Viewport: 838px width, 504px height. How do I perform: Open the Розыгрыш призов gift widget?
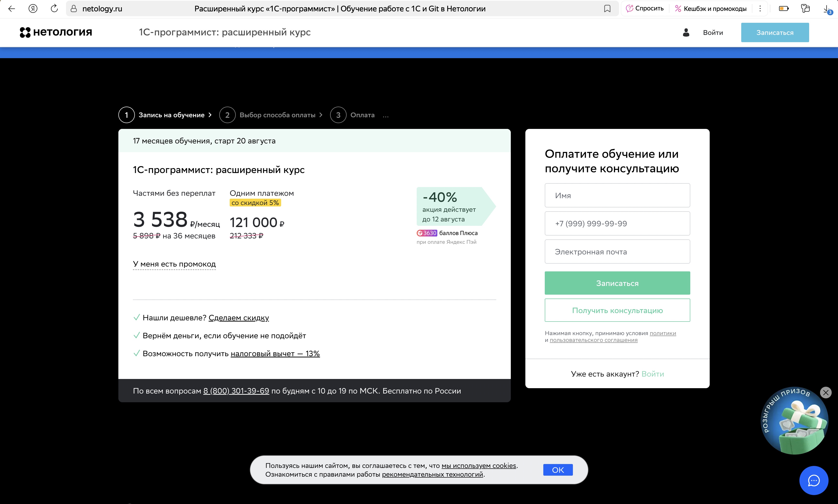[x=794, y=421]
